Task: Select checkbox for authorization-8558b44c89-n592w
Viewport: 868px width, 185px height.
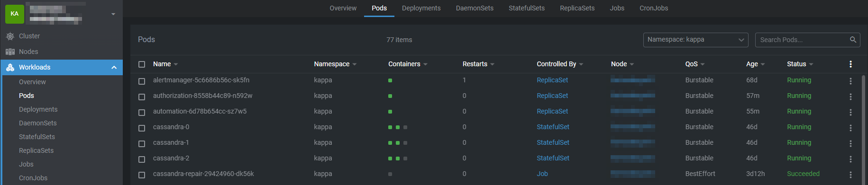Action: 142,97
